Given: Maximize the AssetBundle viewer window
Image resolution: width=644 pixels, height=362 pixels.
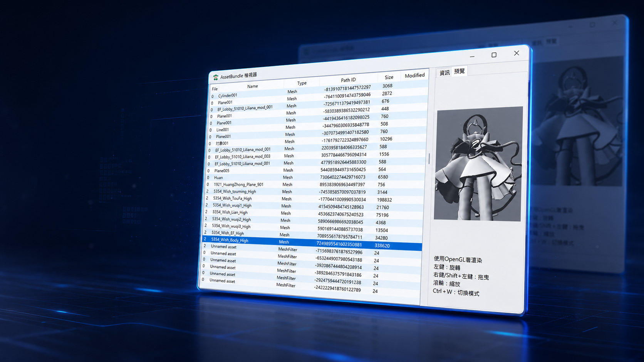Looking at the screenshot, I should click(494, 55).
